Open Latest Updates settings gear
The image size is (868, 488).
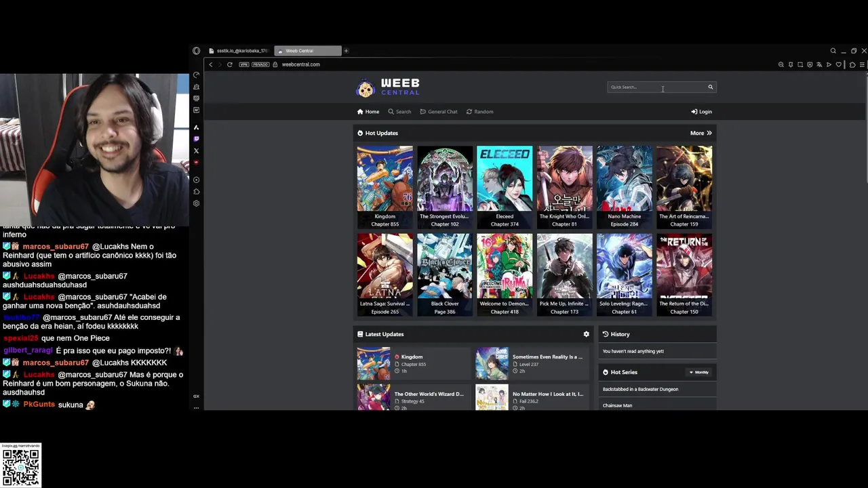587,334
